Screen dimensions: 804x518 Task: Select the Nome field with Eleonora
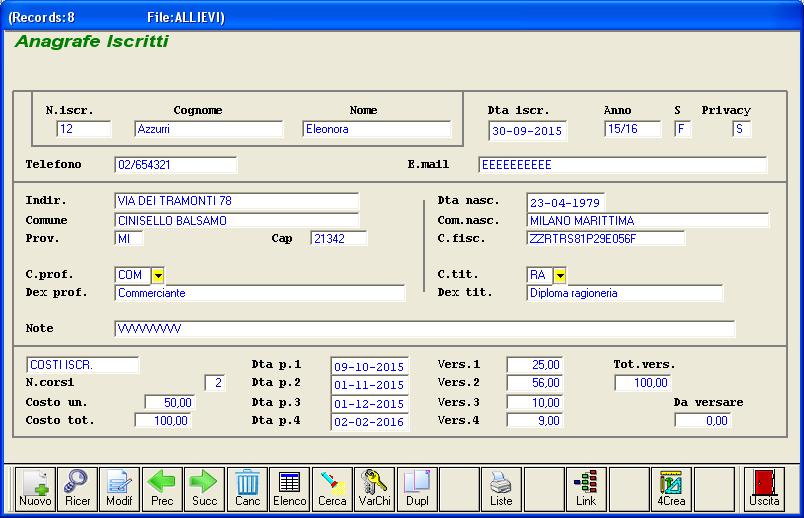[377, 129]
